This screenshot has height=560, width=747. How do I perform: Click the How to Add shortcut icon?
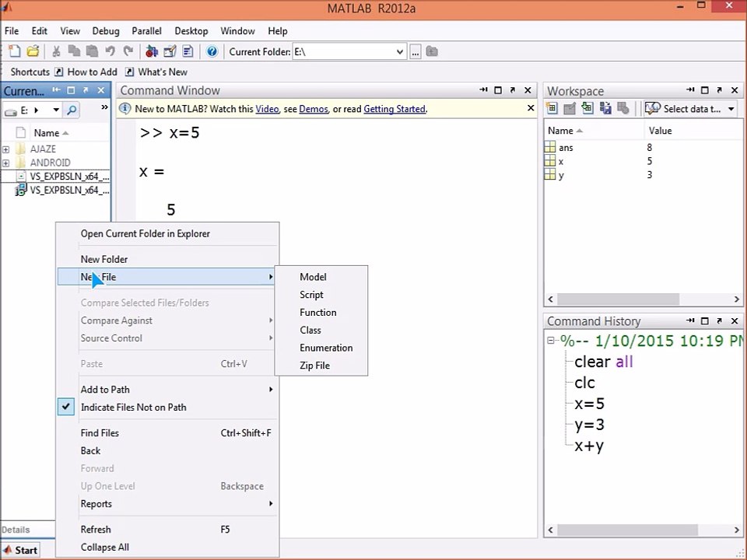pyautogui.click(x=58, y=72)
